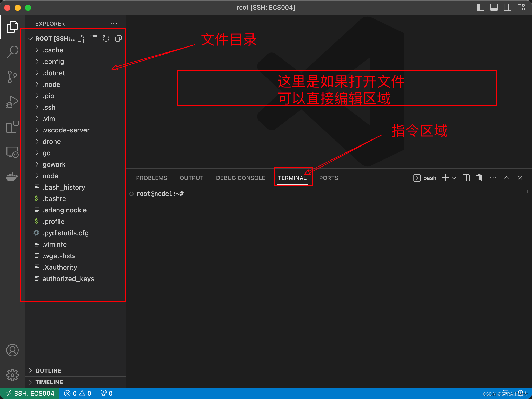Toggle the bottom panel visibility
532x399 pixels.
click(x=494, y=8)
